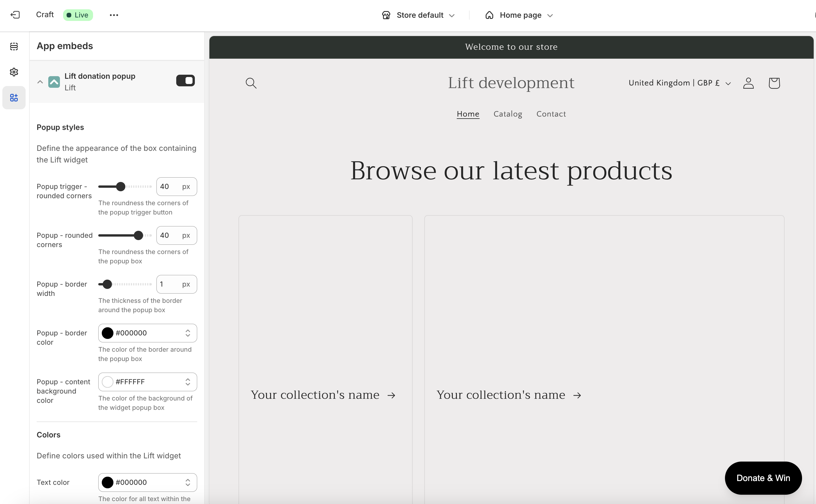Toggle off the Lift donation popup embed
816x504 pixels.
pyautogui.click(x=186, y=81)
